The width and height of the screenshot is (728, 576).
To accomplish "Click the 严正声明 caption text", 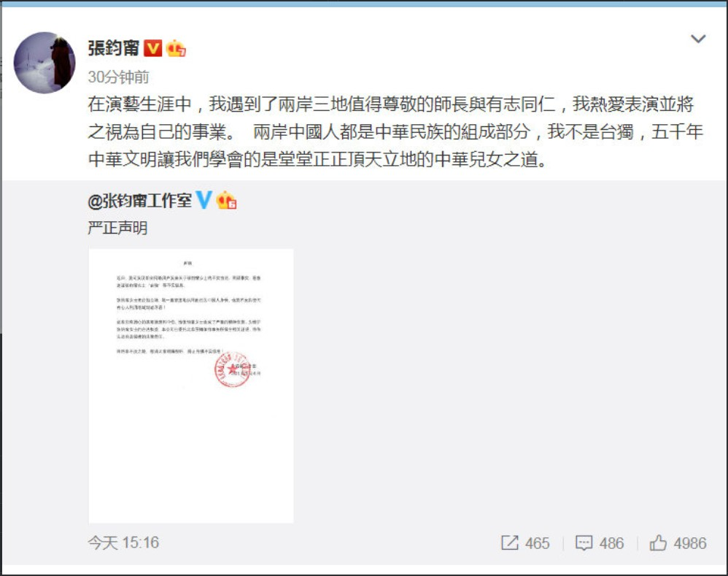I will click(x=117, y=228).
